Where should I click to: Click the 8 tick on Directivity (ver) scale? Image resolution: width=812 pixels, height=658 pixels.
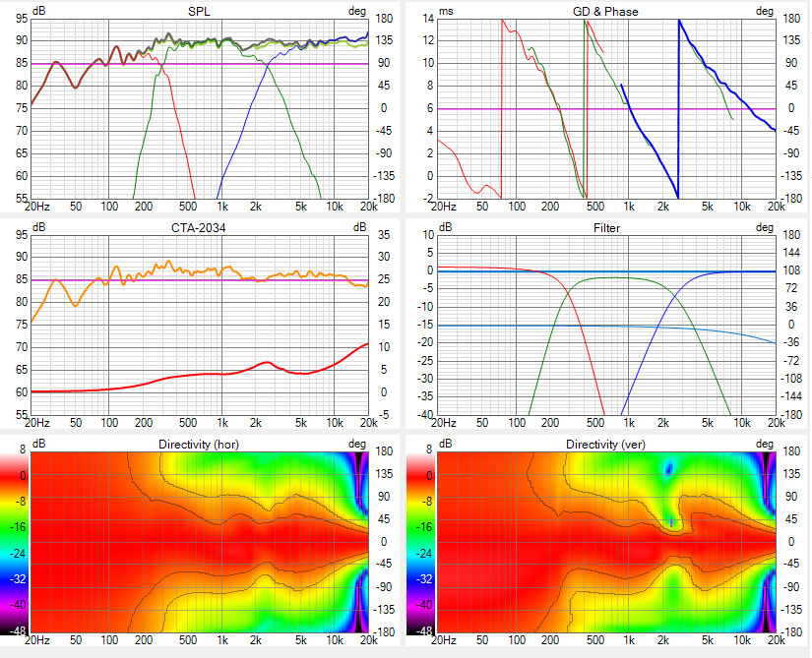coord(429,449)
